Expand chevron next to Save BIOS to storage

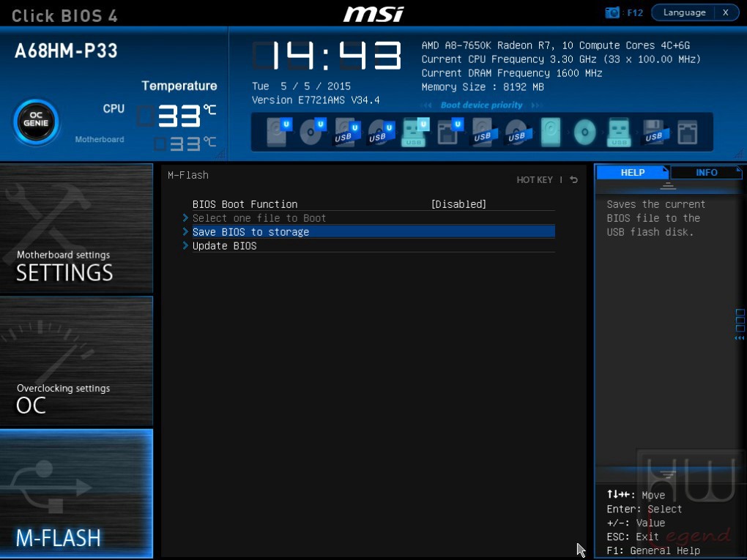(x=185, y=232)
